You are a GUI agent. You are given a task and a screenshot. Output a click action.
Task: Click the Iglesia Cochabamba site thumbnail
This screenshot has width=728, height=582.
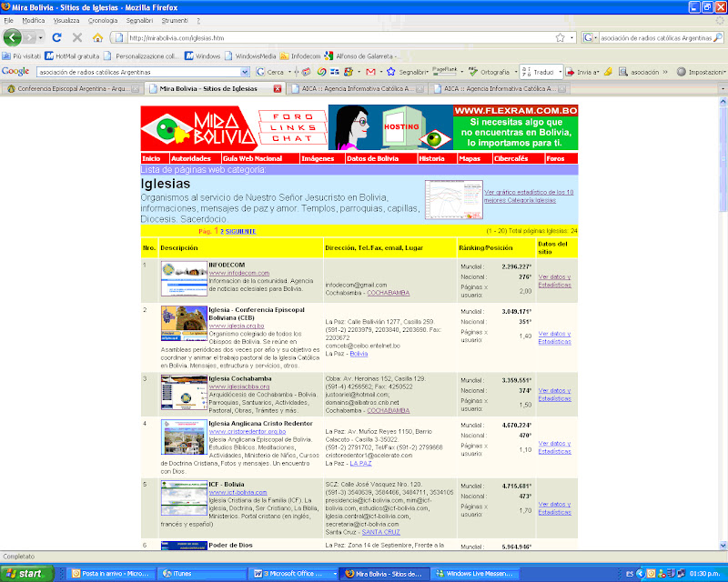184,392
